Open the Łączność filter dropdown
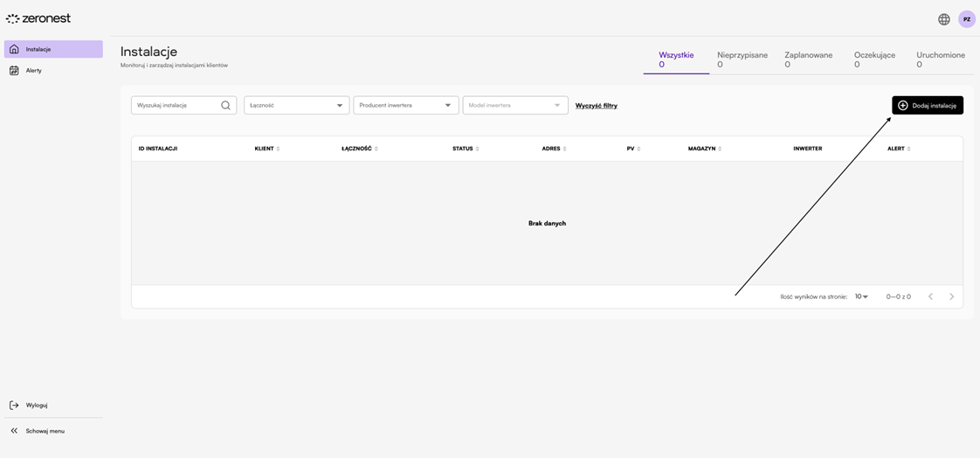Screen dimensions: 980x458 296,106
